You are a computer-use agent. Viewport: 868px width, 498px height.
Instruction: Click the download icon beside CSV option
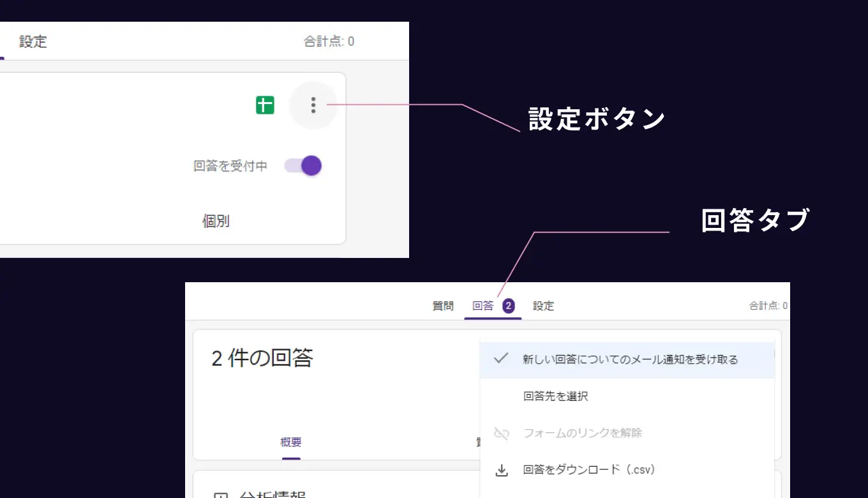502,470
